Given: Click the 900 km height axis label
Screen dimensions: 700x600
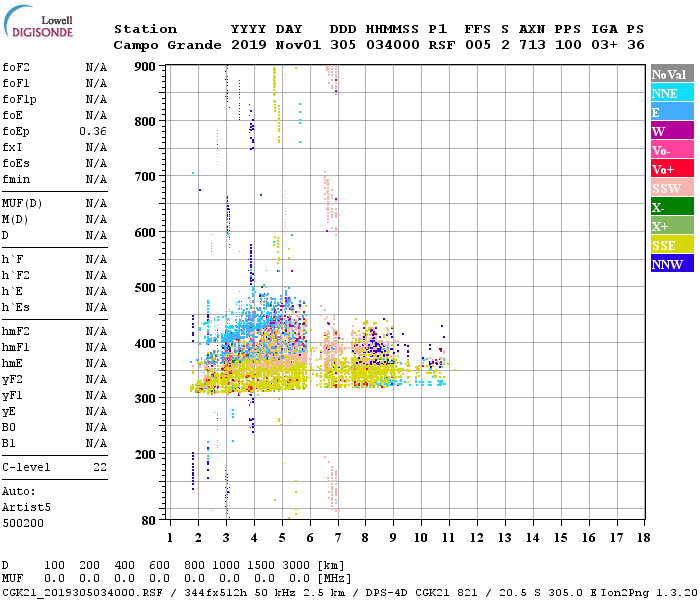Looking at the screenshot, I should tap(145, 67).
